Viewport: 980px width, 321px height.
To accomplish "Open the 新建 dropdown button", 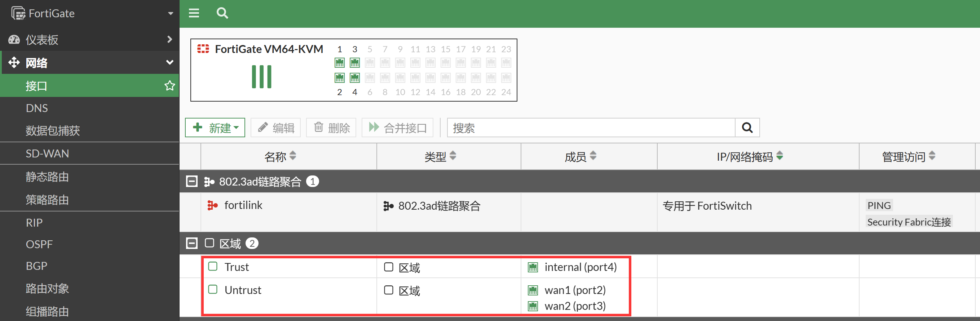I will [215, 128].
